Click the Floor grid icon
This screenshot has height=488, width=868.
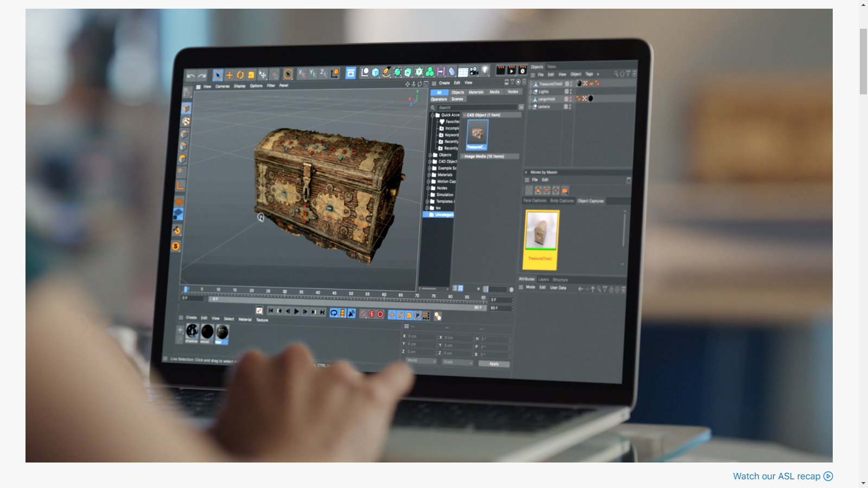pos(463,72)
